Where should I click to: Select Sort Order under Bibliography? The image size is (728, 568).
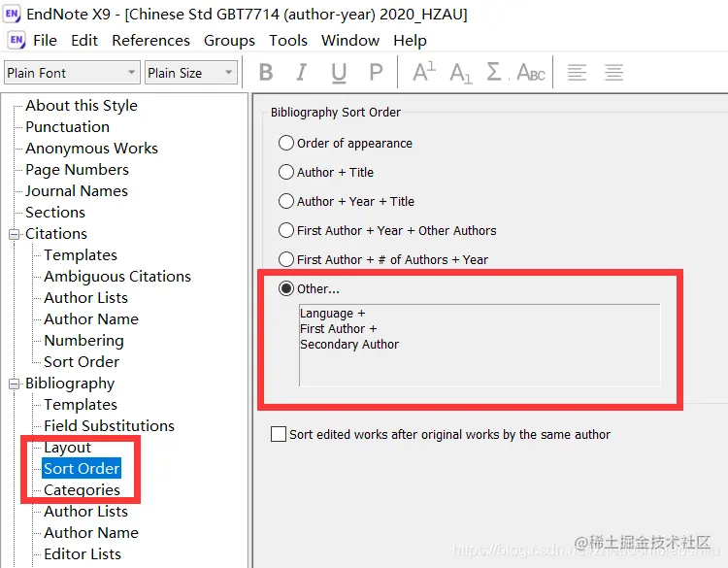[82, 469]
